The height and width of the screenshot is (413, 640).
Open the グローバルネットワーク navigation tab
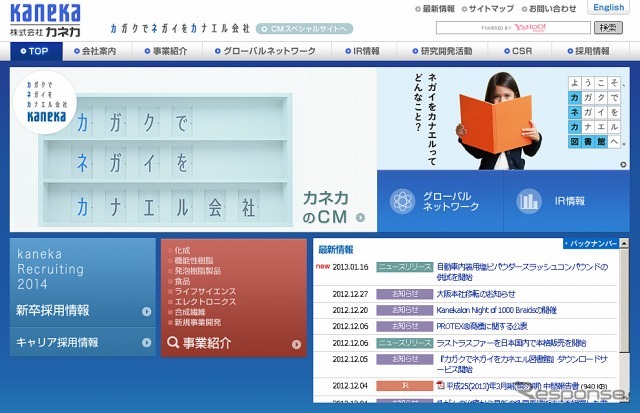[x=267, y=51]
